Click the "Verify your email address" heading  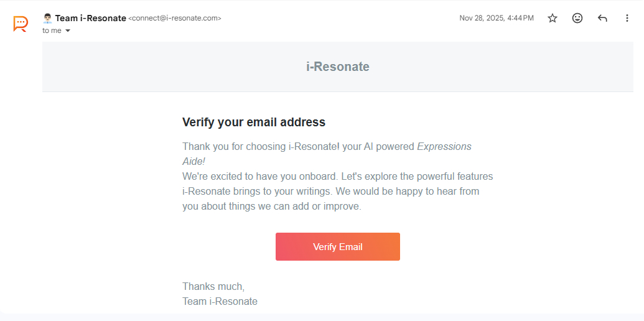[254, 122]
